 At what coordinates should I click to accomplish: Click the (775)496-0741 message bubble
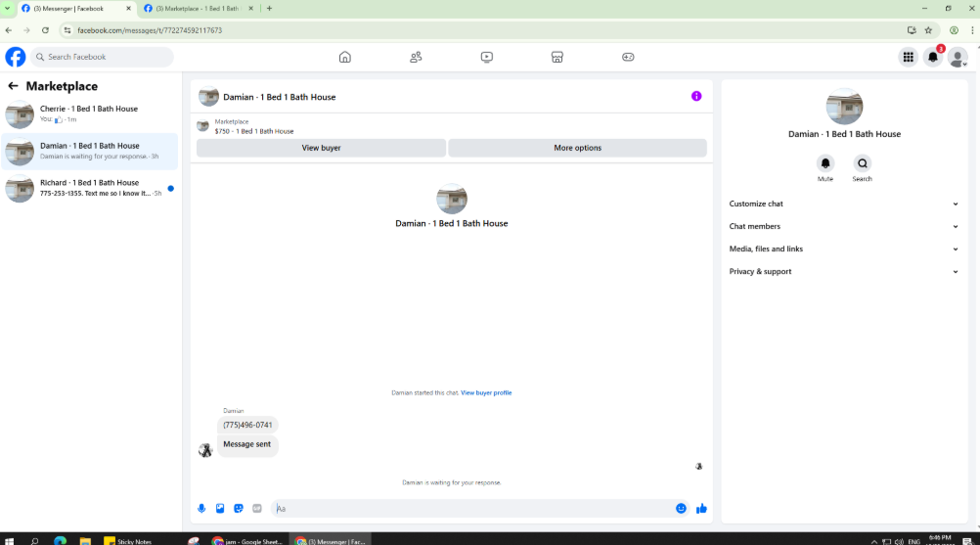point(247,425)
